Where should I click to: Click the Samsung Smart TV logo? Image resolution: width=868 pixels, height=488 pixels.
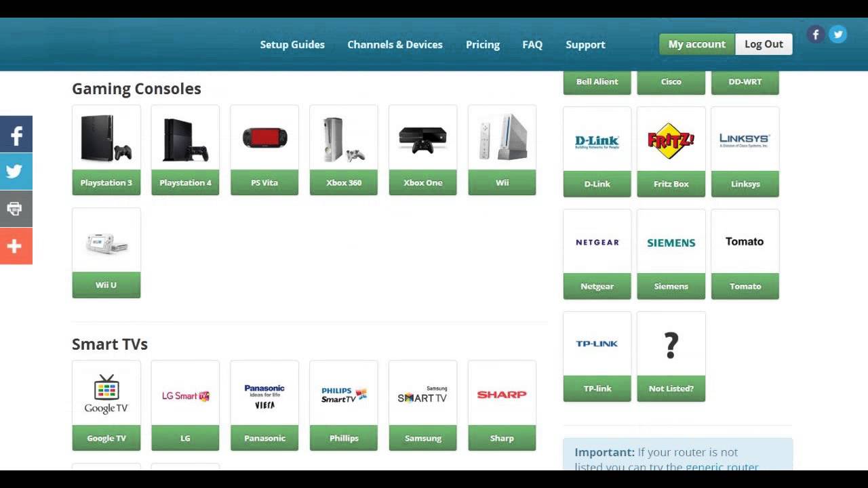click(422, 393)
